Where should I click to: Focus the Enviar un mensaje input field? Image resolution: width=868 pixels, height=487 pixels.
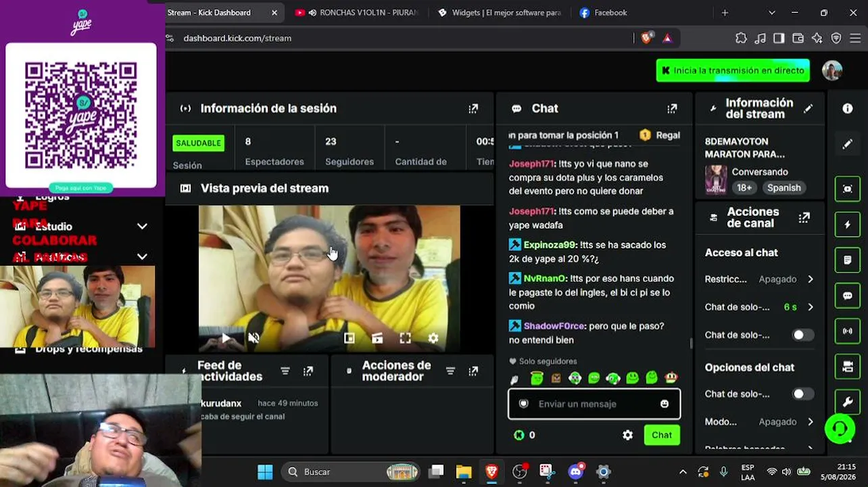[x=594, y=404]
